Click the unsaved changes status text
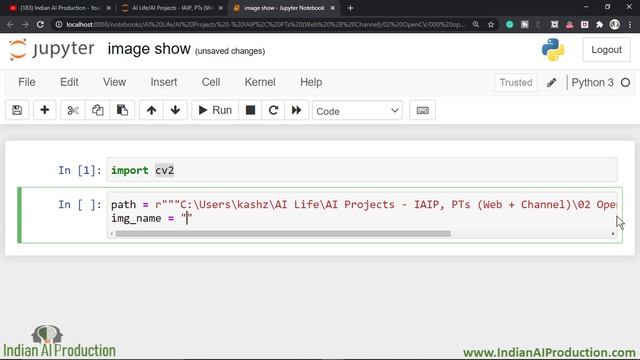The width and height of the screenshot is (640, 360). pos(230,51)
